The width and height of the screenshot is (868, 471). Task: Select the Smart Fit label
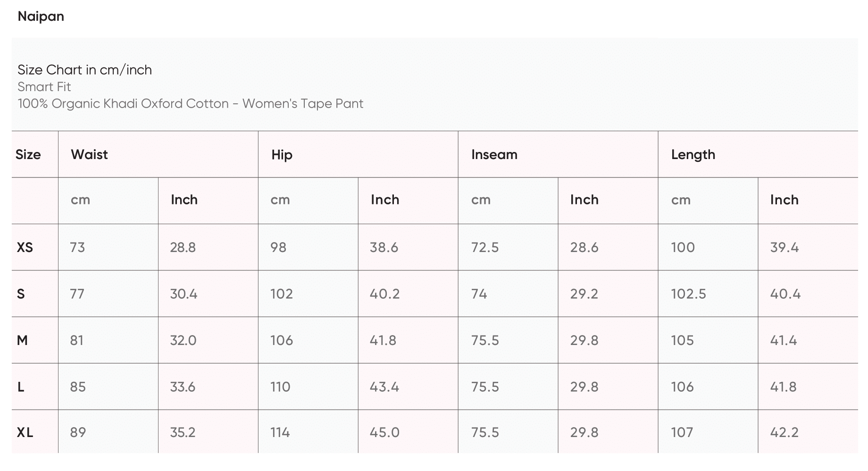click(44, 87)
